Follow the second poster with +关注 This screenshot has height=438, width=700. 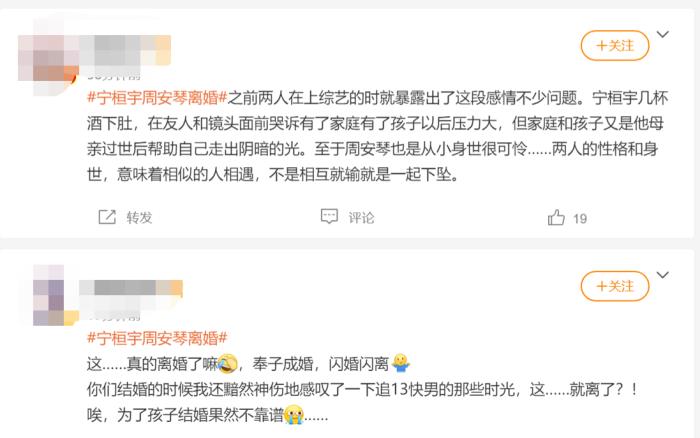[615, 286]
